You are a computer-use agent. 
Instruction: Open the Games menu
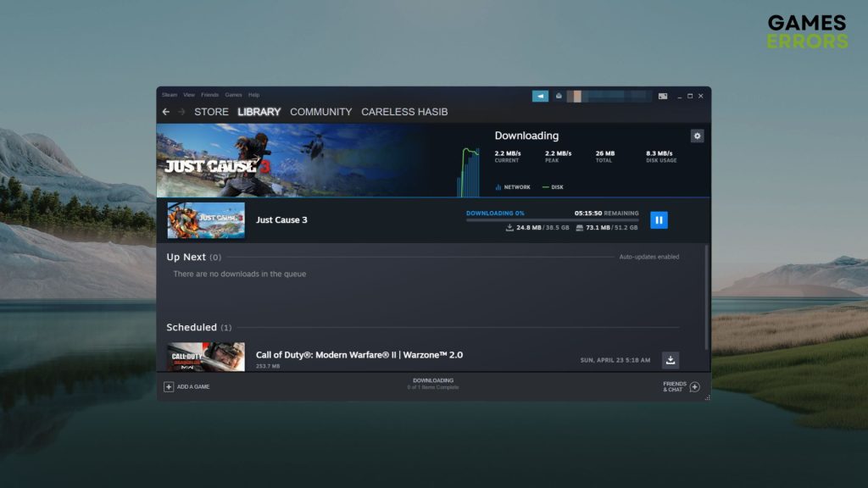233,95
